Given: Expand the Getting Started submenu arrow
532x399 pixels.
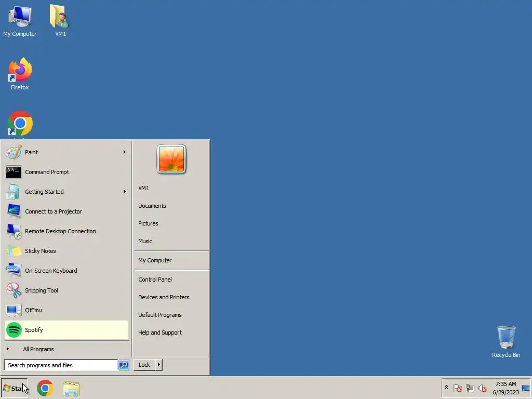Looking at the screenshot, I should click(125, 192).
